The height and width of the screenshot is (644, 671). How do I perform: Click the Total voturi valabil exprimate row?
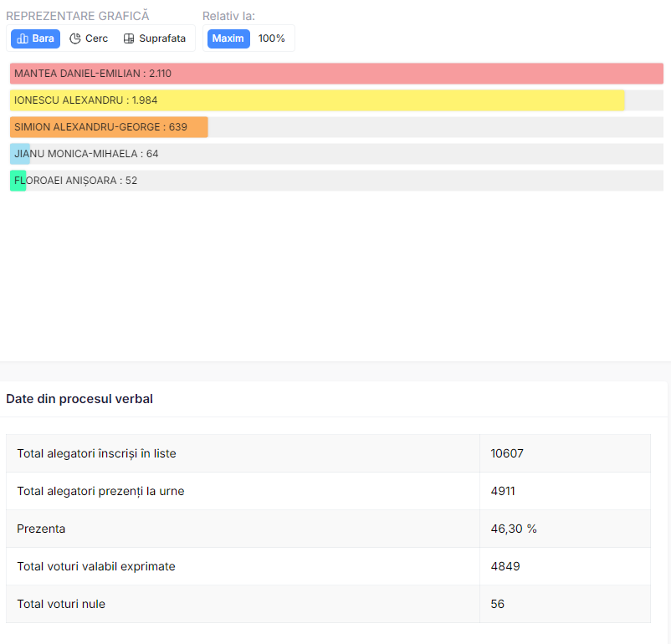[328, 566]
